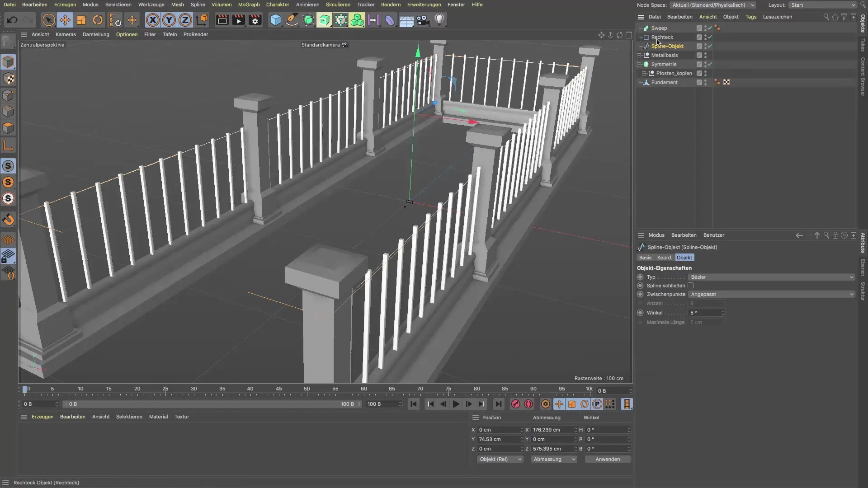The height and width of the screenshot is (488, 868).
Task: Select Points mode icon
Action: click(8, 95)
